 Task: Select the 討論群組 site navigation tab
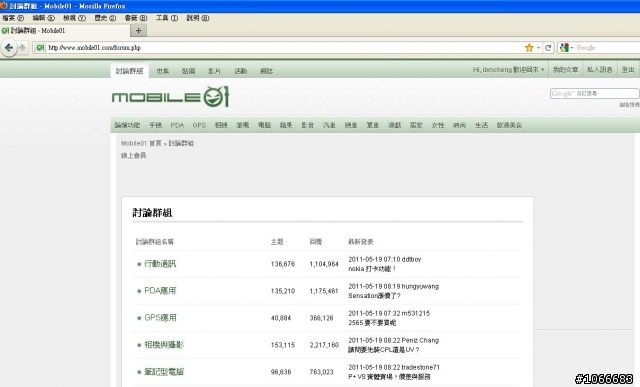click(129, 71)
